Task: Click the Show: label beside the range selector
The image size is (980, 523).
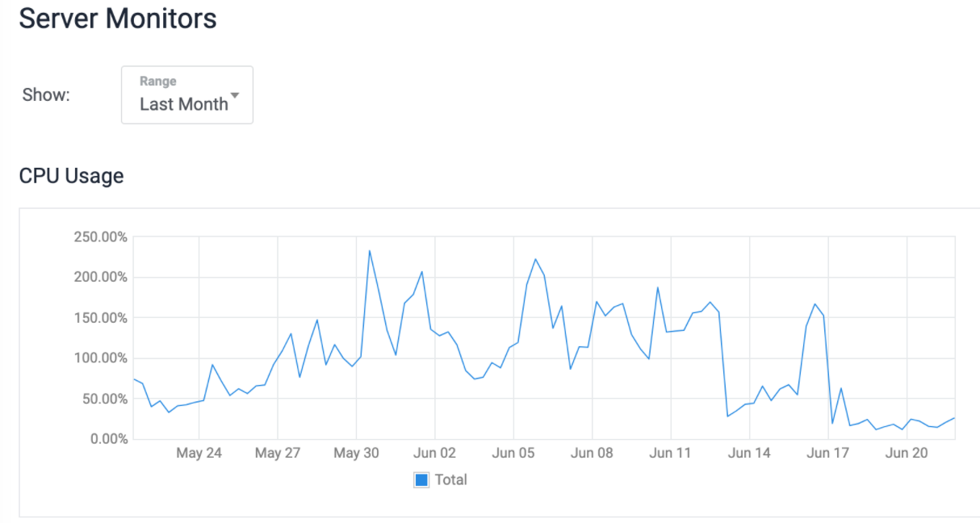Action: coord(46,95)
